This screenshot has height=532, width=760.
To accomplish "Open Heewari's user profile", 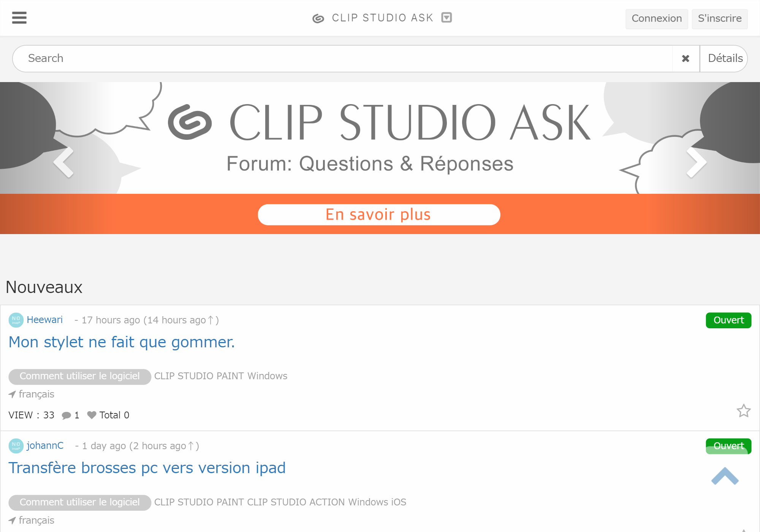I will (44, 320).
